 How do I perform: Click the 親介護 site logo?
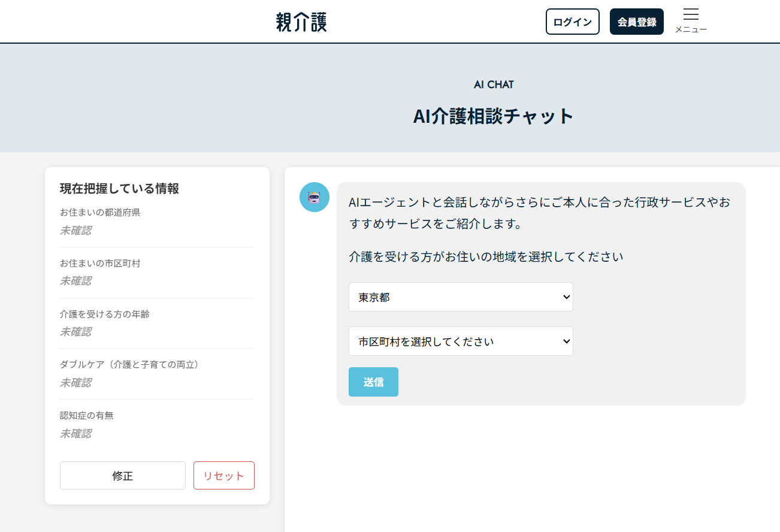tap(301, 21)
